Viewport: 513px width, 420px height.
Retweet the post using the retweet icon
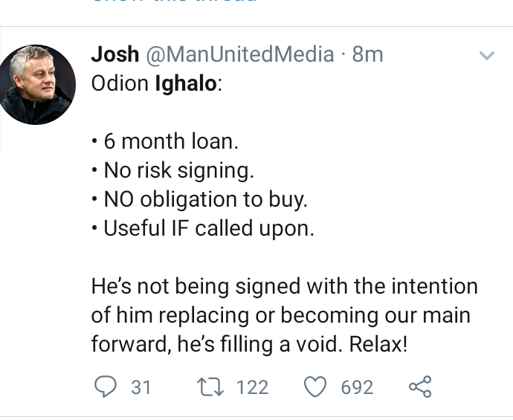tap(210, 387)
